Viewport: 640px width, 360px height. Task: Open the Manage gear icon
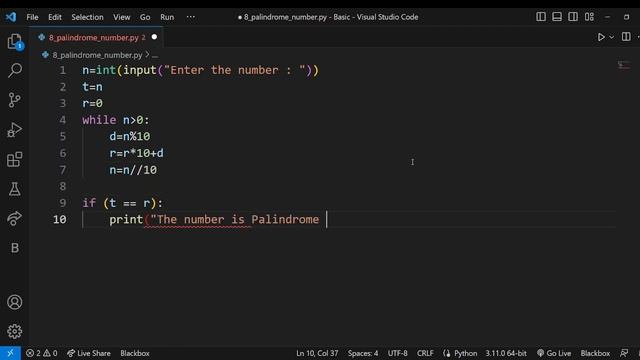[x=15, y=331]
